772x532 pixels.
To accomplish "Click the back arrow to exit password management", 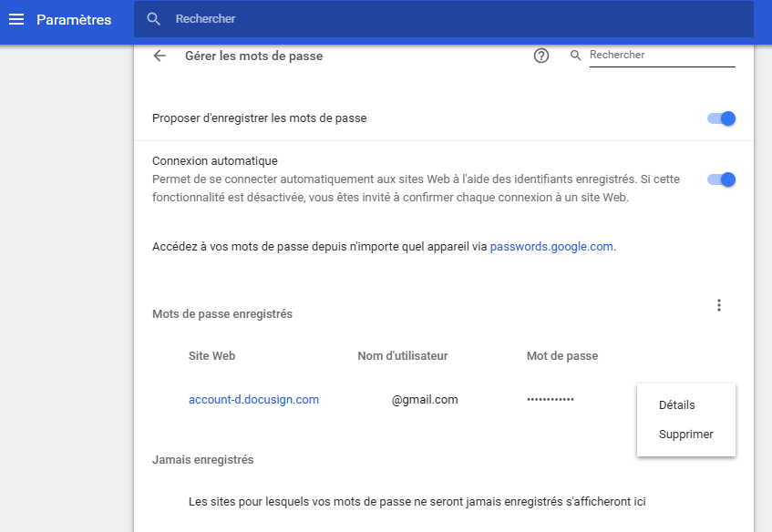I will coord(160,56).
